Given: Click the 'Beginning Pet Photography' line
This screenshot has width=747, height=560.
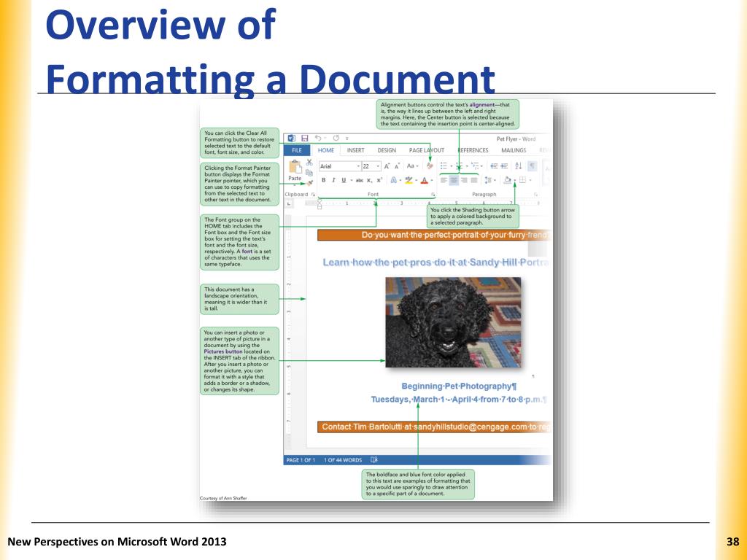Looking at the screenshot, I should point(459,386).
